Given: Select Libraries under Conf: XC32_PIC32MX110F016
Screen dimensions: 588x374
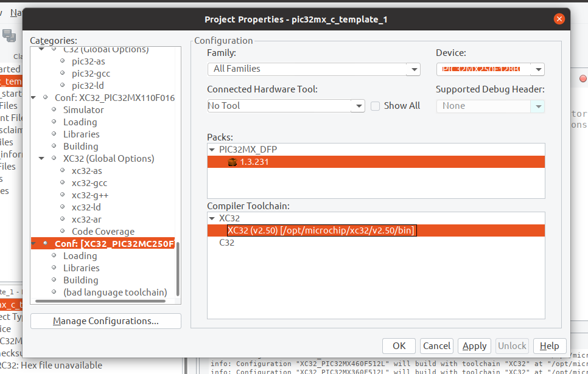Looking at the screenshot, I should 82,134.
